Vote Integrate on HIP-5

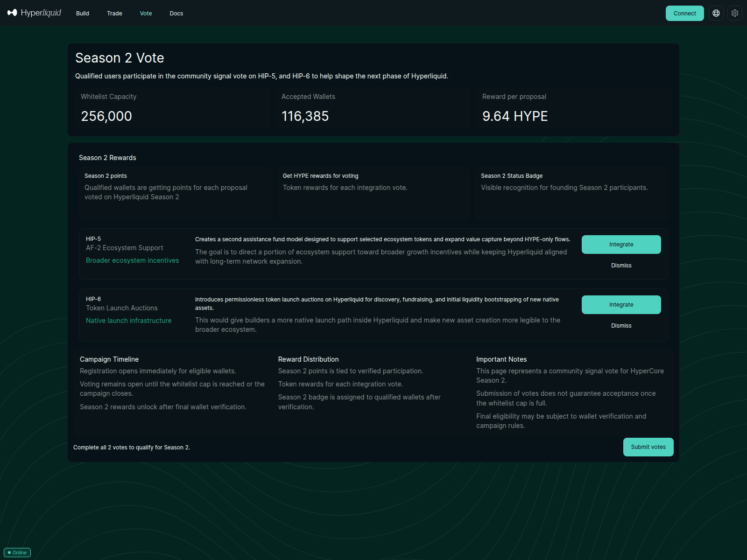(621, 245)
